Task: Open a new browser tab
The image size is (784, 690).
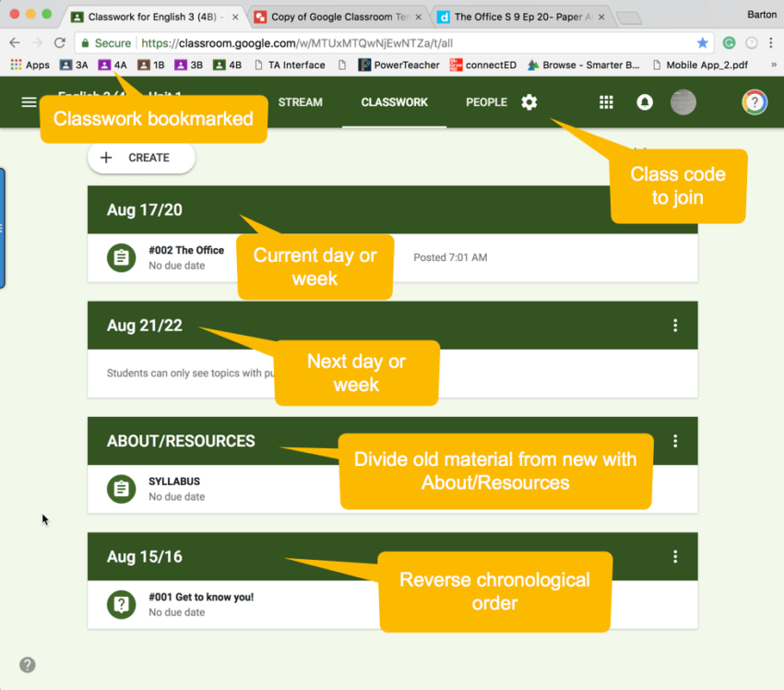Action: [x=629, y=18]
